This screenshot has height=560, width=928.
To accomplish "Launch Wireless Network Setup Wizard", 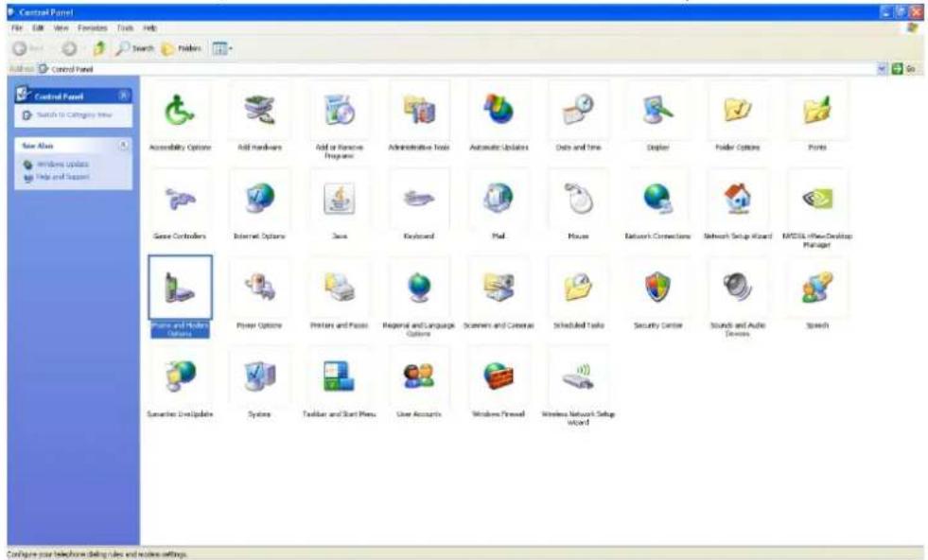I will (578, 376).
